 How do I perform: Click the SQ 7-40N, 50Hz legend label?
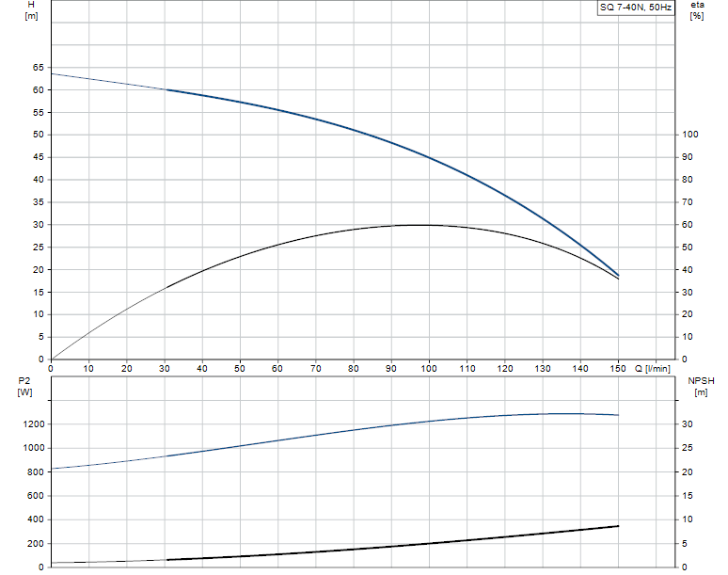[636, 8]
